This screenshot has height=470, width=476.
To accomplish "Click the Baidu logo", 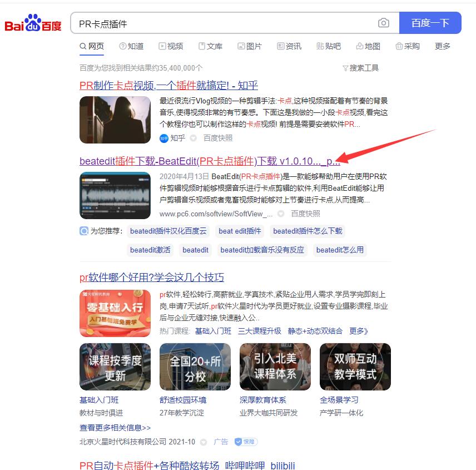I will [x=33, y=23].
